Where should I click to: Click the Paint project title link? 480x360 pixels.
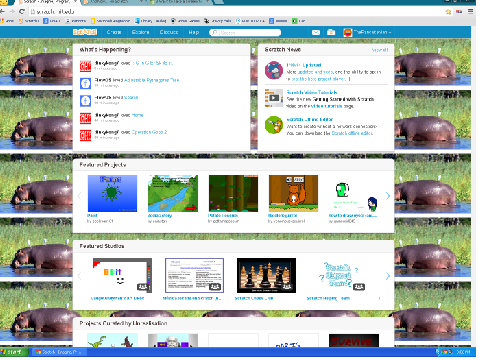coord(92,215)
